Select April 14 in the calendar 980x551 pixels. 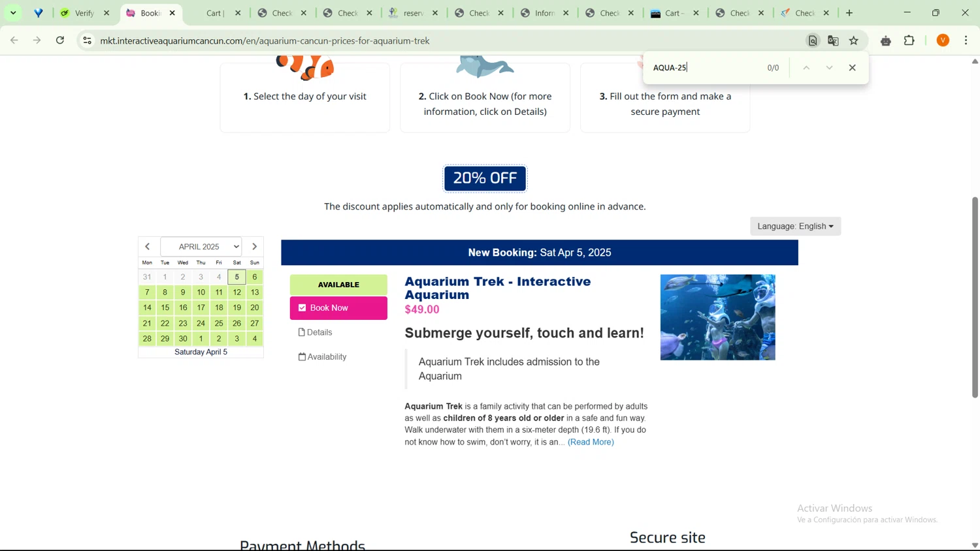point(147,308)
